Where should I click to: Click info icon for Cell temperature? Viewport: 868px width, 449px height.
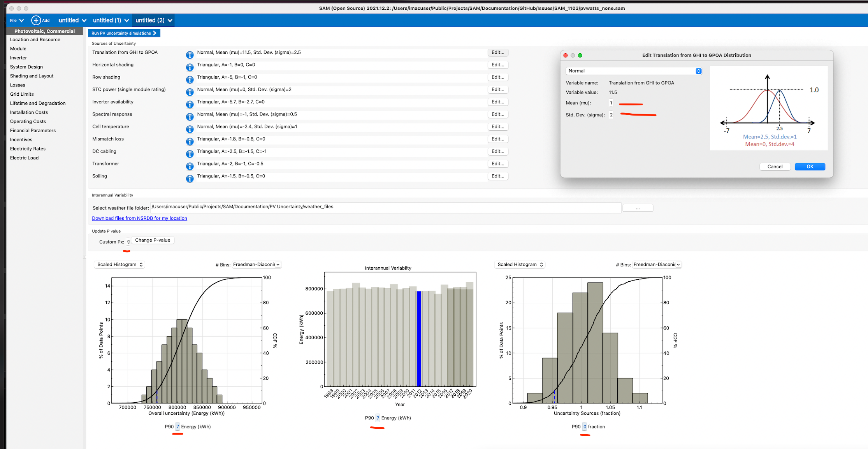pos(190,129)
